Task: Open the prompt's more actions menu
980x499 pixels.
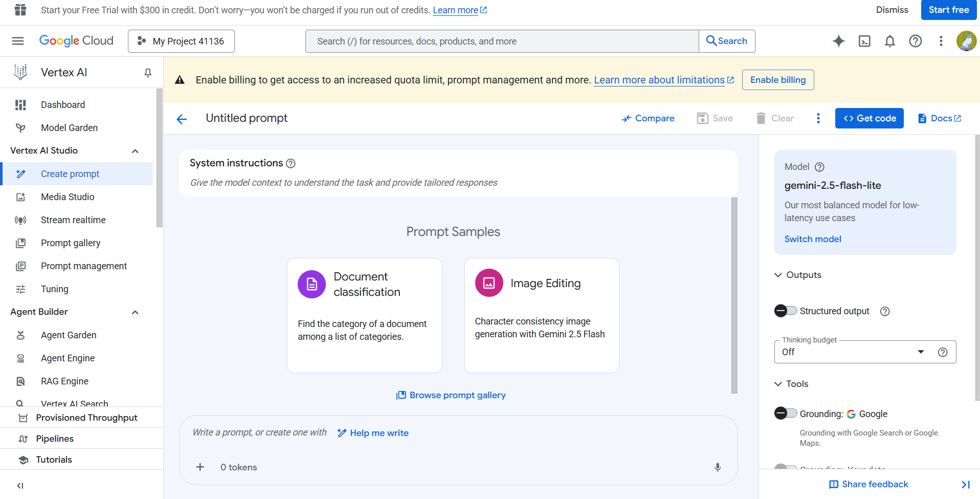Action: (x=818, y=118)
